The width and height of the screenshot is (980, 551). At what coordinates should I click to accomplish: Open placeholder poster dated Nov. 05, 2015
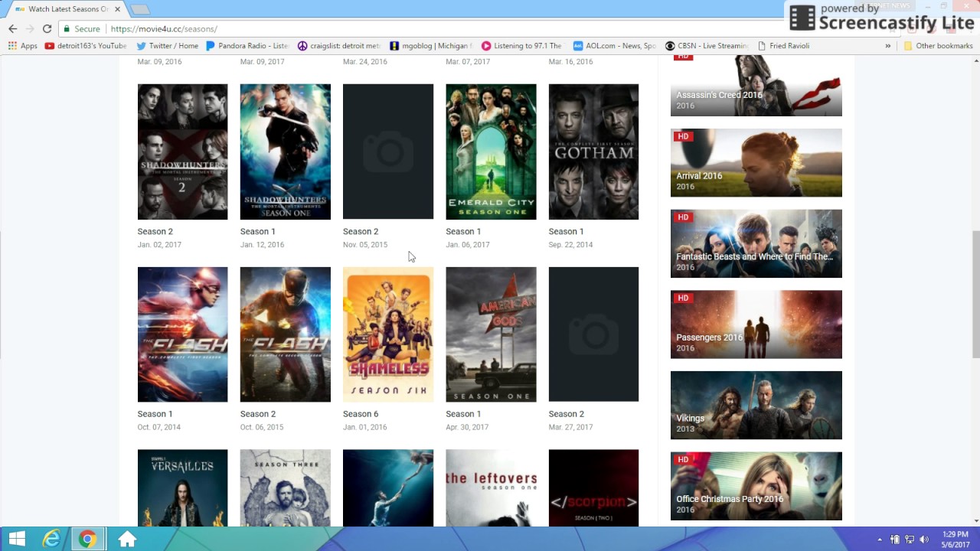(x=388, y=152)
